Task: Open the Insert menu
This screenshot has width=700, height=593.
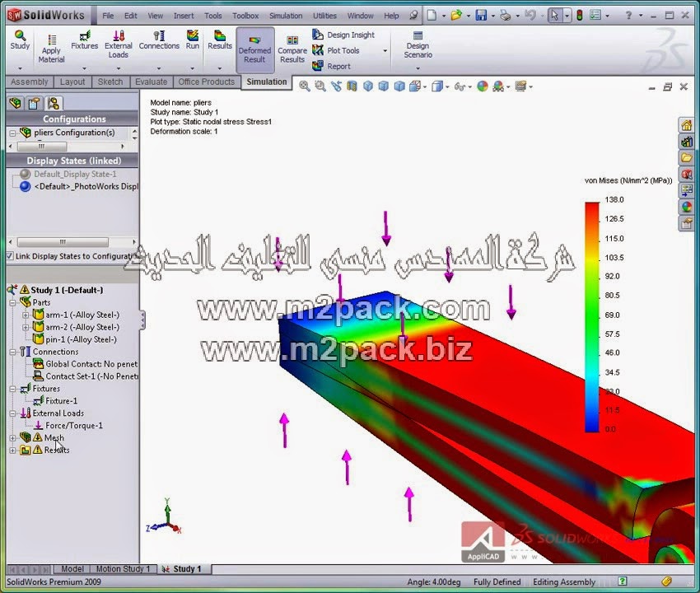Action: (x=184, y=16)
